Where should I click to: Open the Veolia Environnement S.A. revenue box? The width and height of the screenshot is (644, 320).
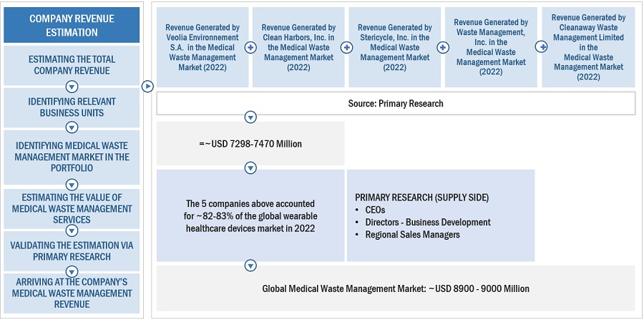(x=203, y=47)
